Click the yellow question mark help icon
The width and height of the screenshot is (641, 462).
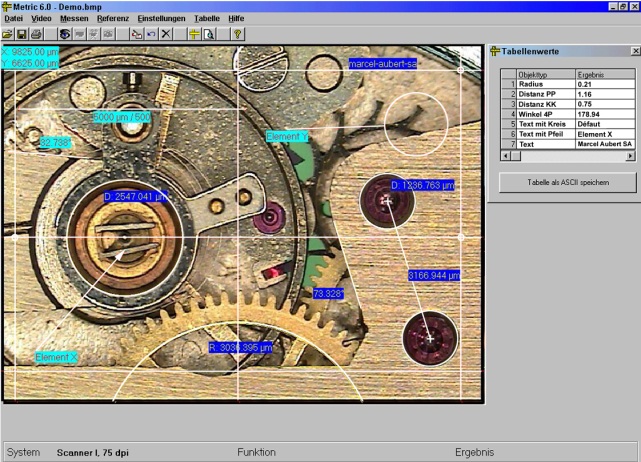[237, 33]
